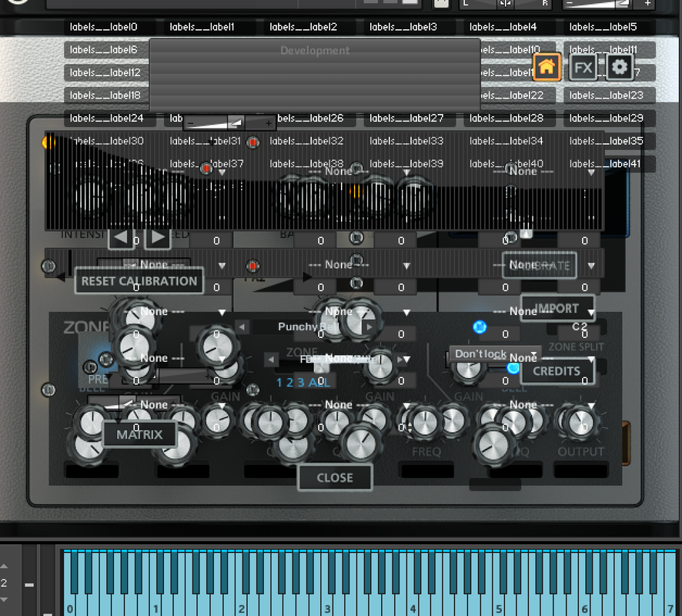Click the FREQ knob
This screenshot has width=682, height=616.
tap(425, 422)
